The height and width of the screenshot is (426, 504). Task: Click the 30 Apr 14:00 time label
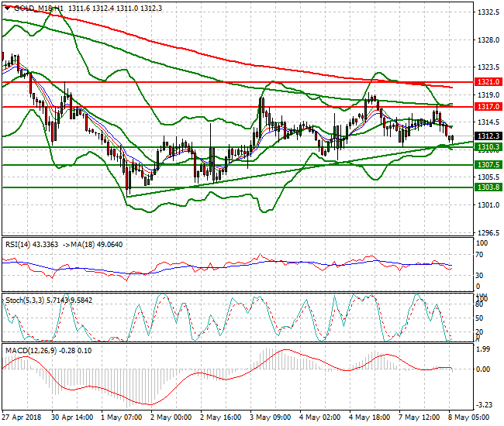[x=72, y=417]
